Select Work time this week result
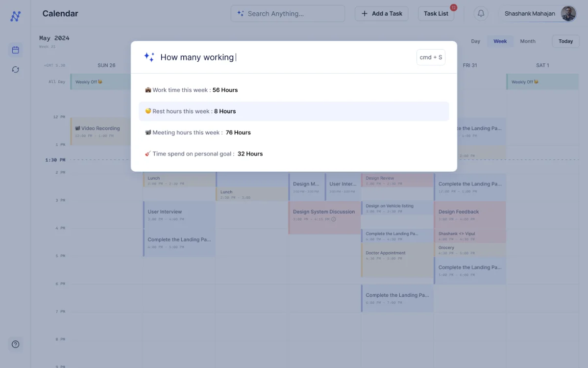This screenshot has width=588, height=368. pyautogui.click(x=294, y=90)
